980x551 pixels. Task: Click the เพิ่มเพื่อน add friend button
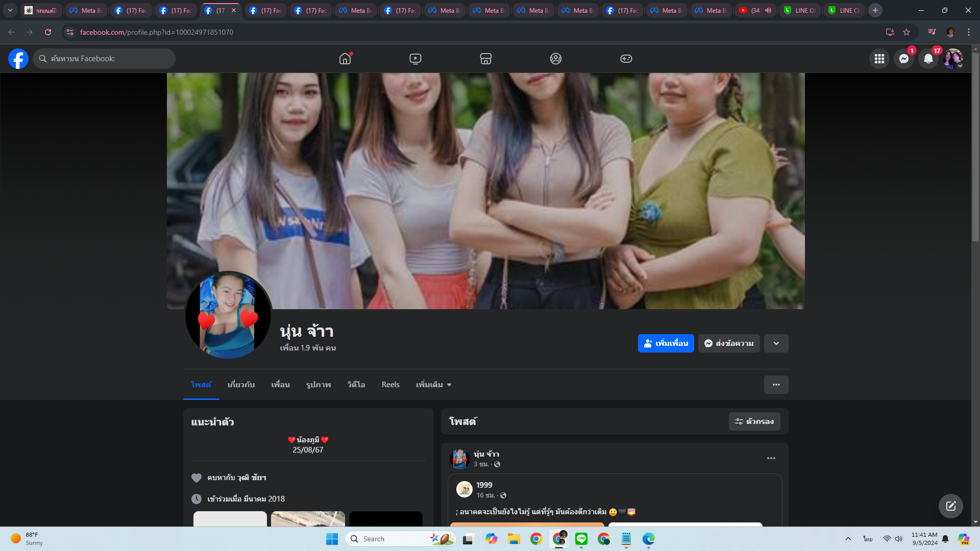point(666,343)
